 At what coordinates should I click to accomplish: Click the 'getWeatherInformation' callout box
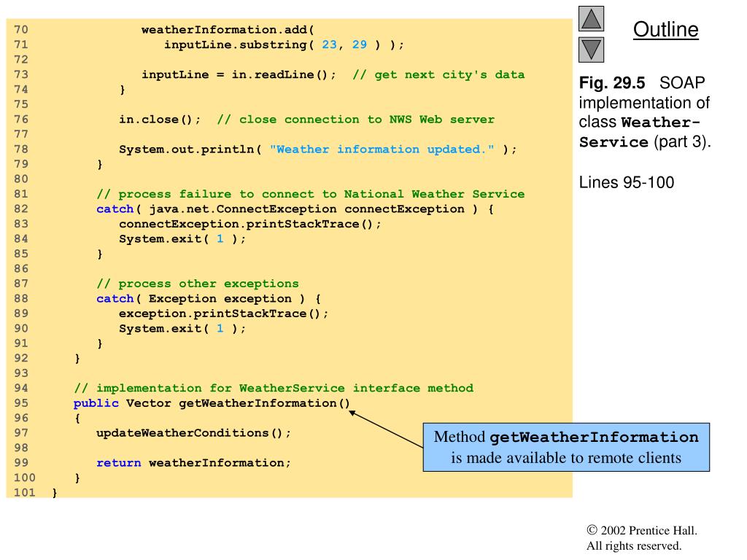click(566, 447)
